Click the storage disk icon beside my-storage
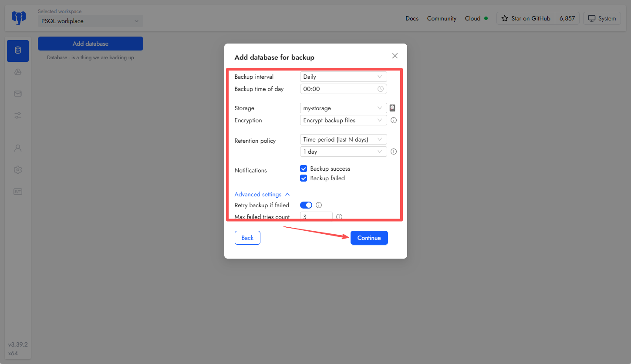 (x=392, y=108)
